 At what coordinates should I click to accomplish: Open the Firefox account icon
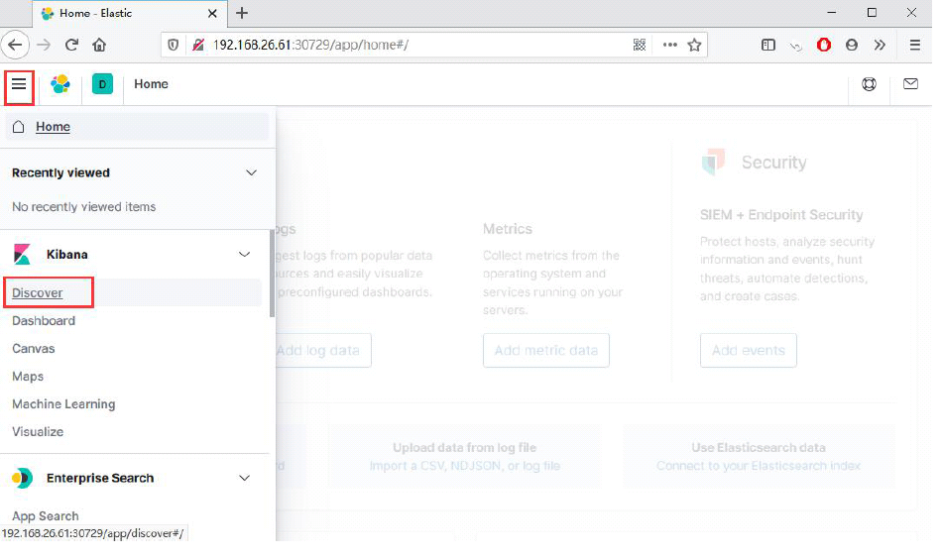[852, 45]
